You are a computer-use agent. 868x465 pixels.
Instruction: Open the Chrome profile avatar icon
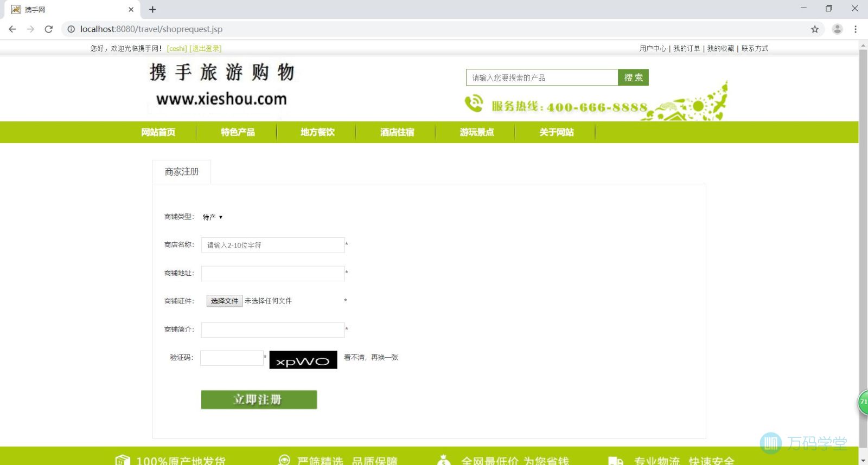[837, 29]
